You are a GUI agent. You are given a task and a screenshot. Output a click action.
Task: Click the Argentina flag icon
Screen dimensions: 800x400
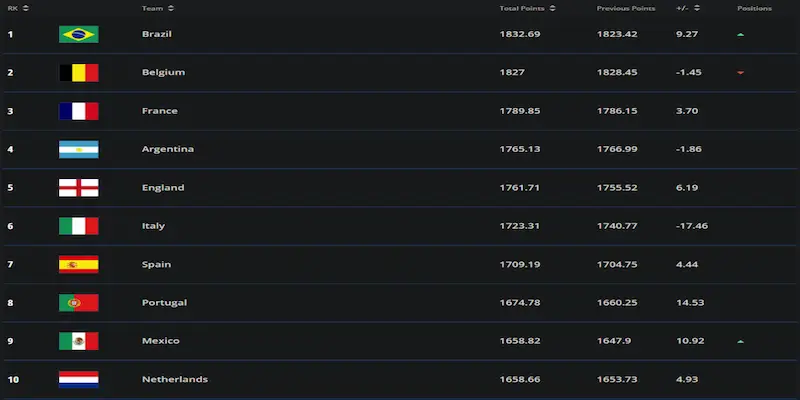tap(78, 149)
